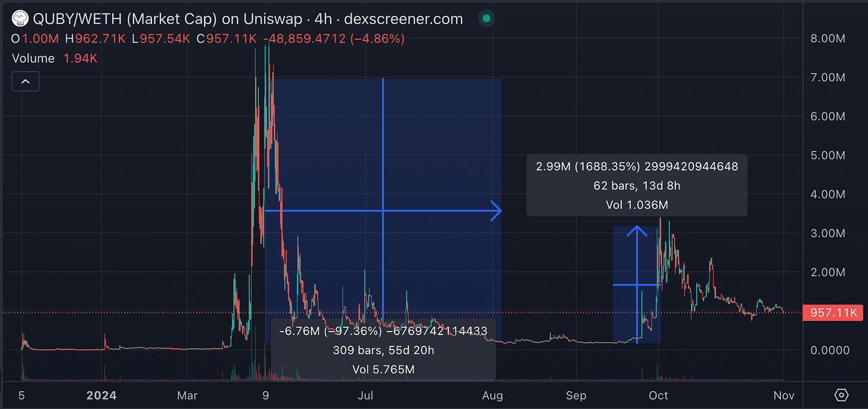868x409 pixels.
Task: Select the 2.99M (1688.35%) measurement label
Action: 637,185
